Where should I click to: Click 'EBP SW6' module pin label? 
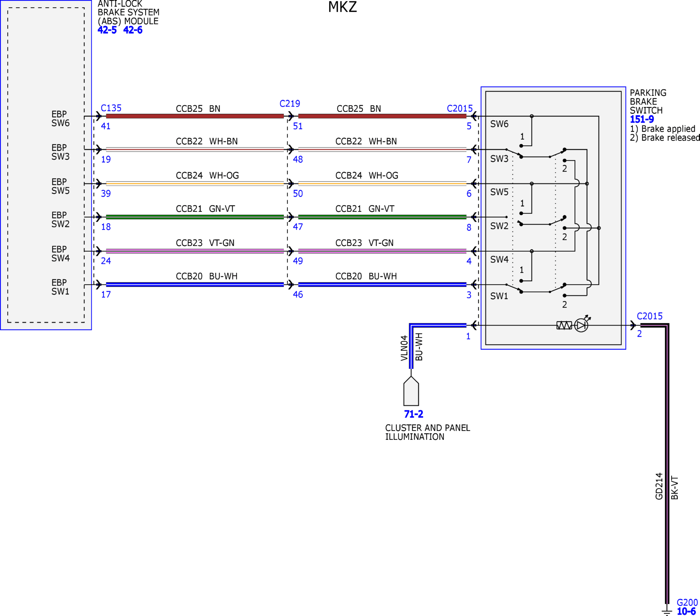(x=60, y=119)
